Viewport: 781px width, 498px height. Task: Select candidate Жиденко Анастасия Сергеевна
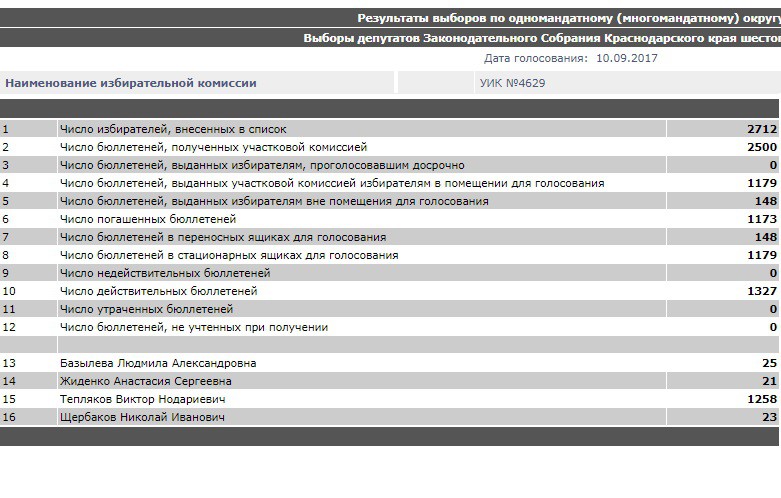coord(146,381)
